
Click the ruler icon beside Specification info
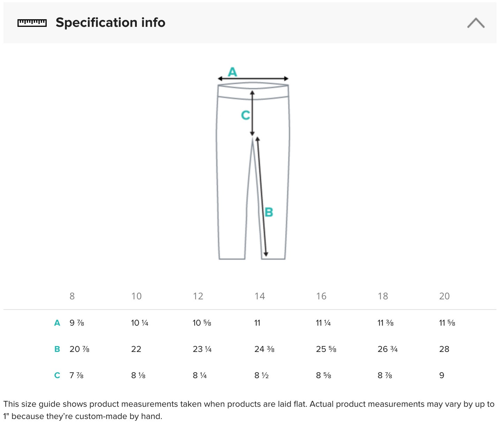click(x=32, y=23)
